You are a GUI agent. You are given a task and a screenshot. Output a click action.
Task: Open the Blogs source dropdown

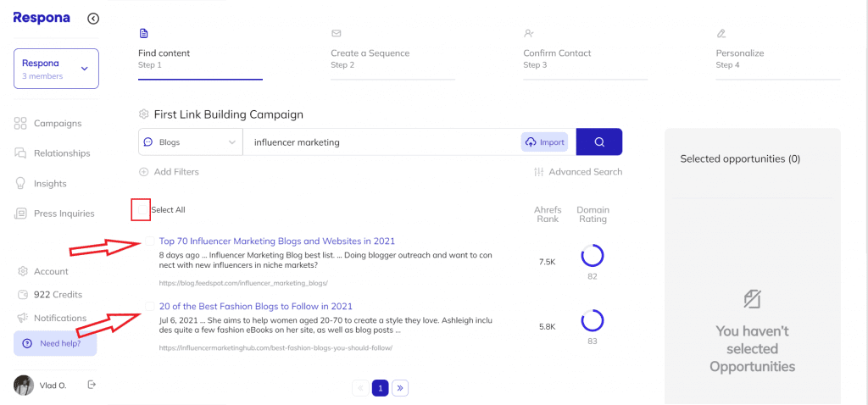click(191, 142)
